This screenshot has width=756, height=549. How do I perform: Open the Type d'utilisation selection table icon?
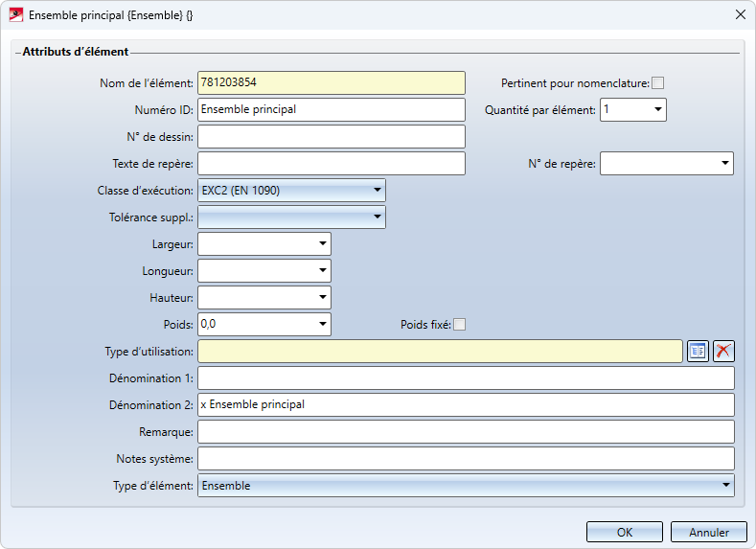(x=698, y=351)
